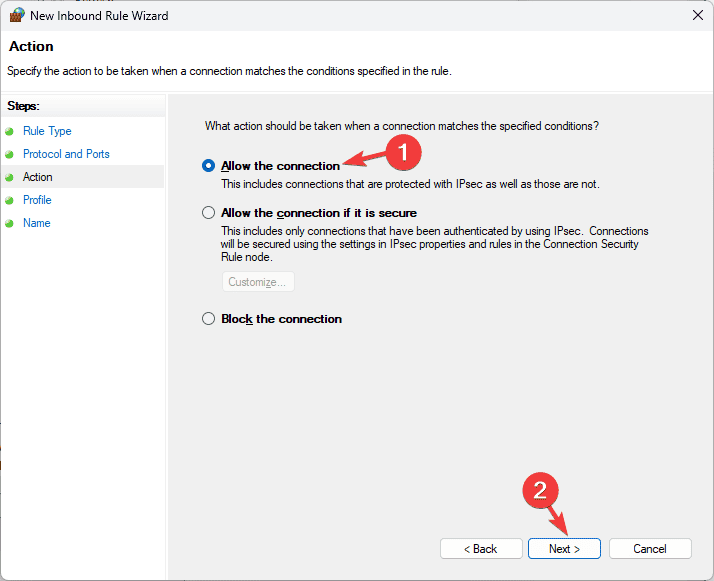This screenshot has height=581, width=714.
Task: Select the Action step in sidebar
Action: (x=38, y=177)
